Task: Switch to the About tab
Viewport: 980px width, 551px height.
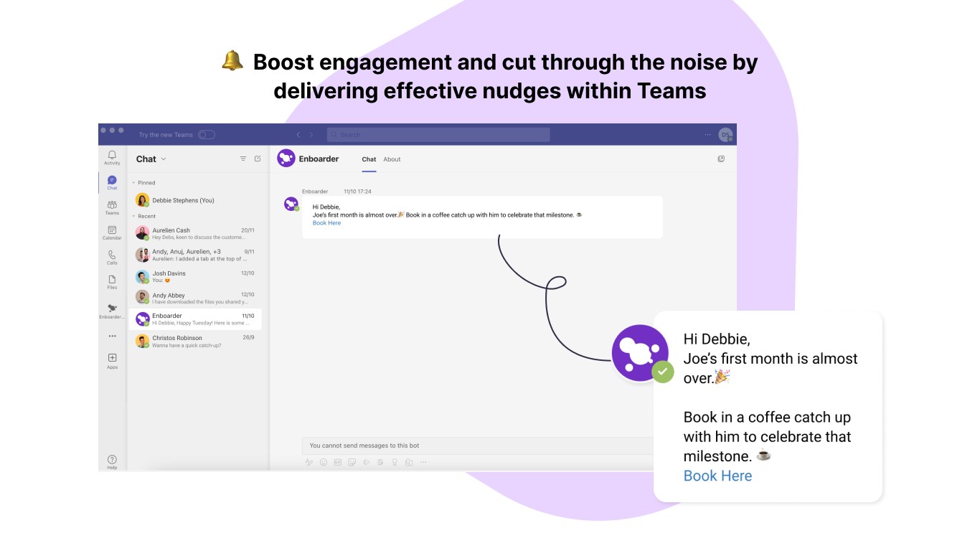Action: 392,159
